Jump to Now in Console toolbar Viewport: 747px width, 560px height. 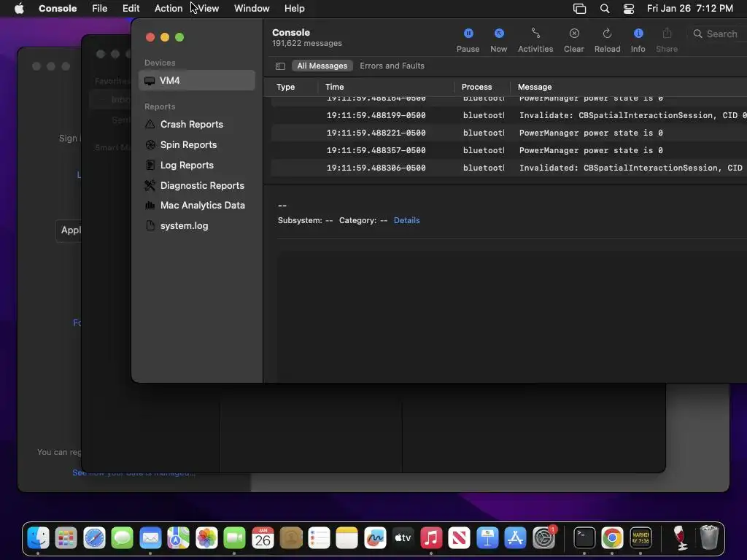tap(498, 40)
